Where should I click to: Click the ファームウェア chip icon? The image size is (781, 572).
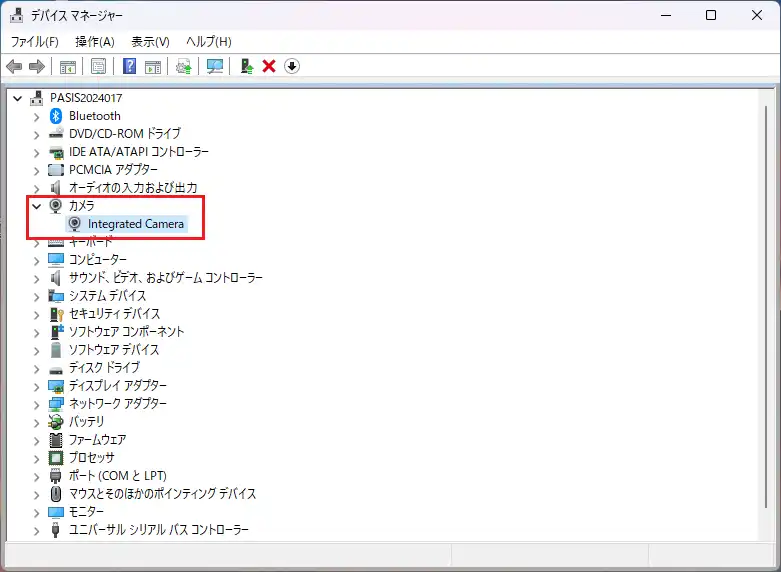click(56, 439)
